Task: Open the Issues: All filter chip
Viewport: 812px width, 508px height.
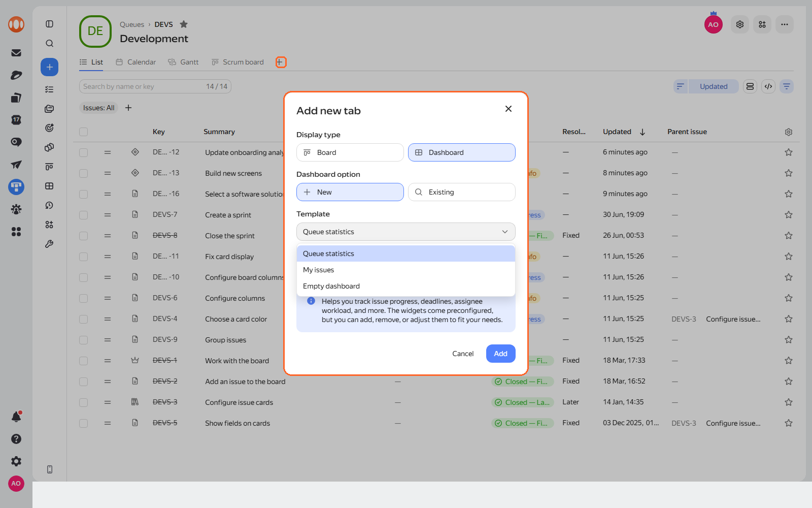Action: click(x=98, y=108)
